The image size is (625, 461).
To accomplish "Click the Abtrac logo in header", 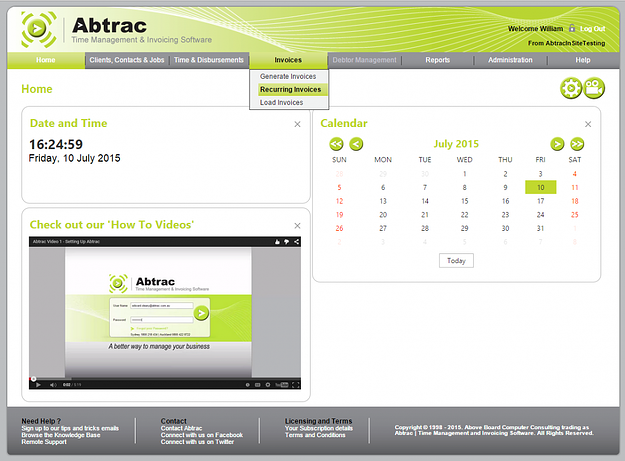I will click(x=117, y=30).
